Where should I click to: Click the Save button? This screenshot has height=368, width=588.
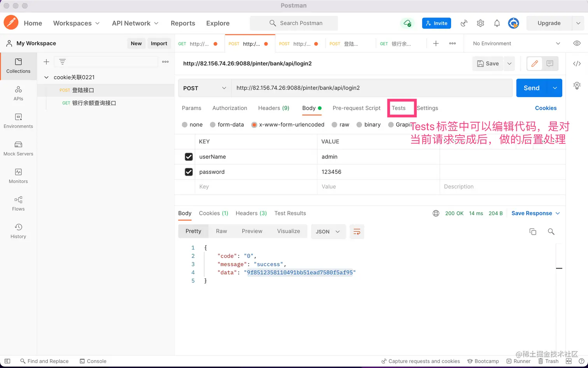pos(488,63)
